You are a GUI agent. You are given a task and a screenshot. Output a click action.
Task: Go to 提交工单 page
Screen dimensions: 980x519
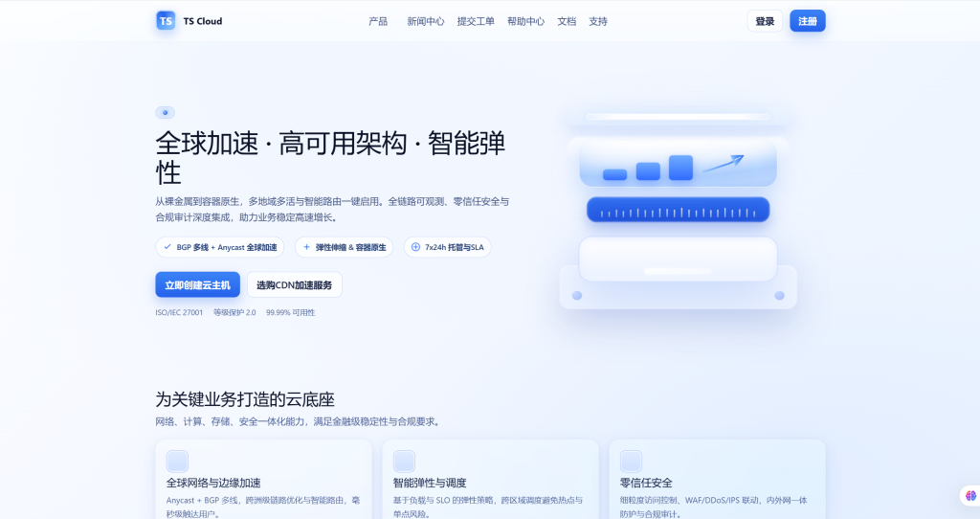coord(476,21)
